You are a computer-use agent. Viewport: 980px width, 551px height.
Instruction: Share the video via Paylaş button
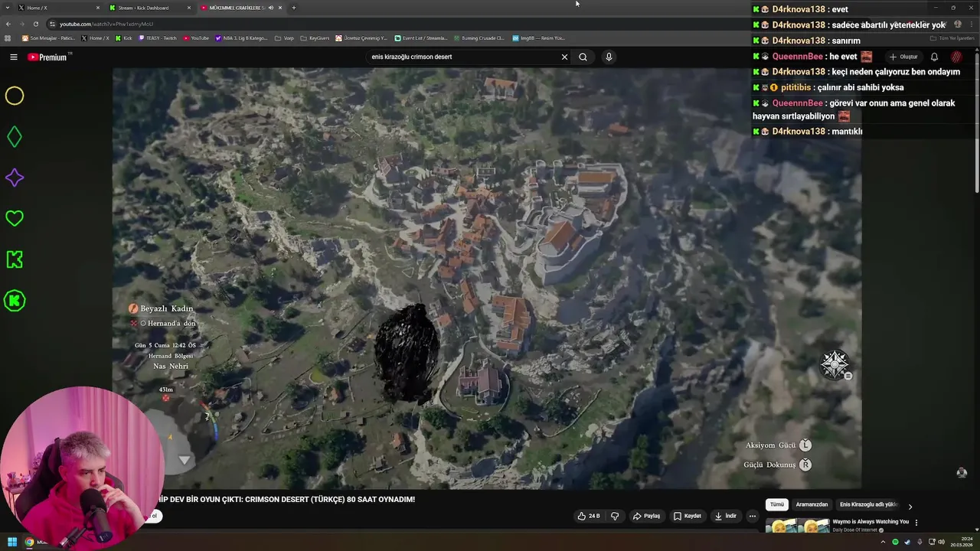(x=646, y=516)
